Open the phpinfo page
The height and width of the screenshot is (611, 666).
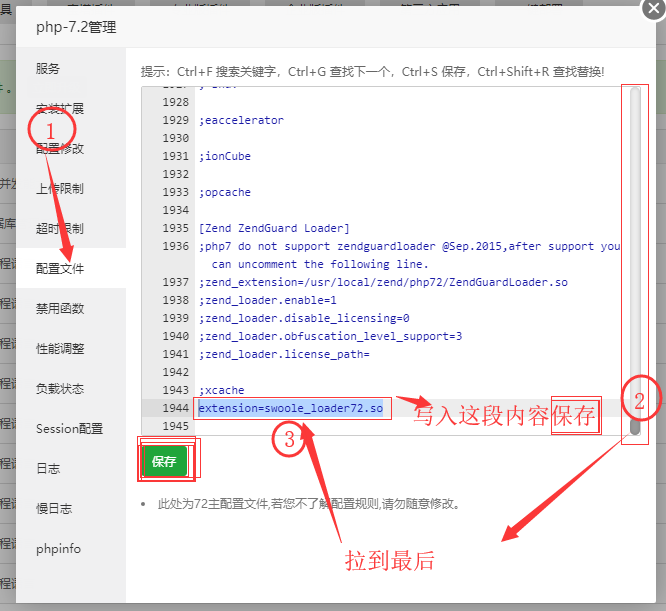(x=58, y=549)
